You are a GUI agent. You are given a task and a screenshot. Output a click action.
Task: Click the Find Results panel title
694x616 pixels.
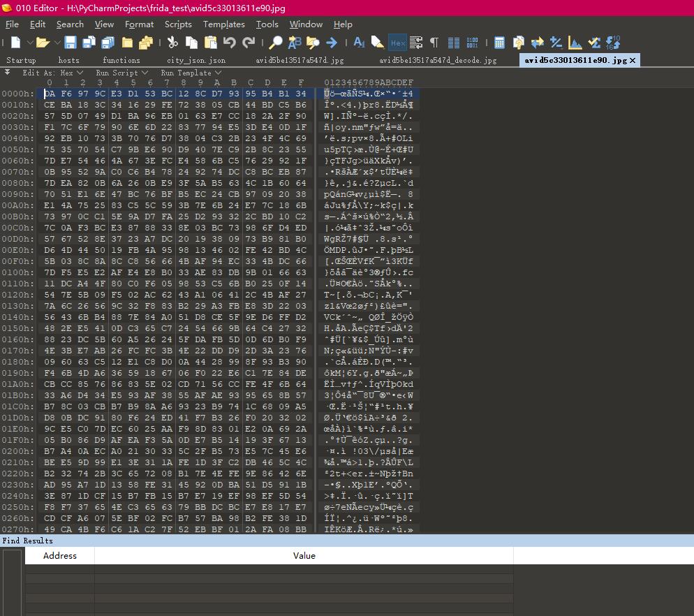click(27, 541)
